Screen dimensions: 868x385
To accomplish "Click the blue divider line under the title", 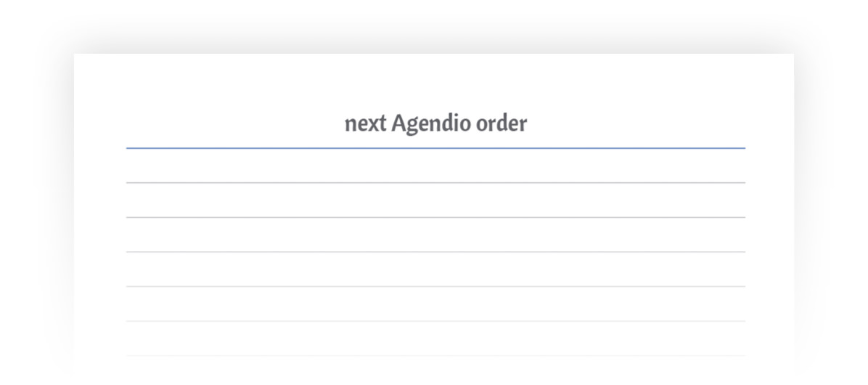I will point(435,148).
